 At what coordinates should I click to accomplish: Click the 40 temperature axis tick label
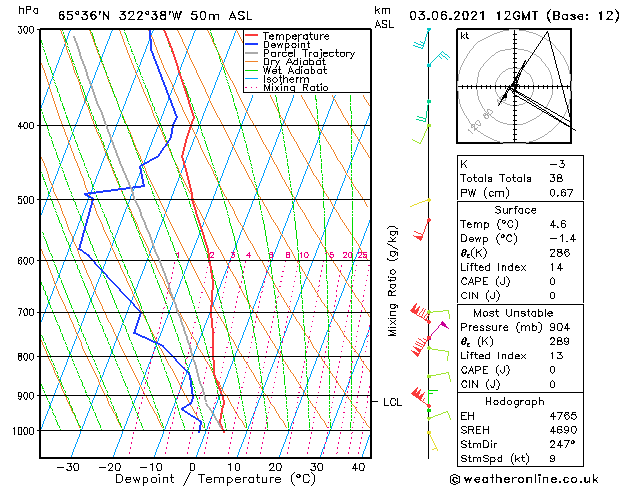358,467
